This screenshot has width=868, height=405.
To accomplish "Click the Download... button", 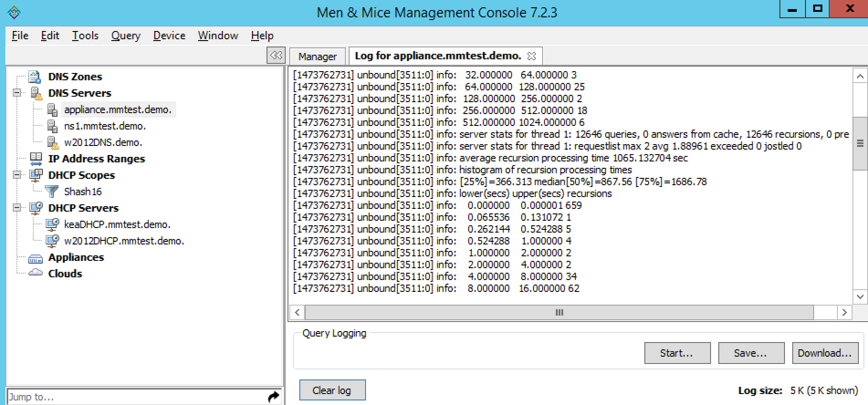I will (x=825, y=353).
